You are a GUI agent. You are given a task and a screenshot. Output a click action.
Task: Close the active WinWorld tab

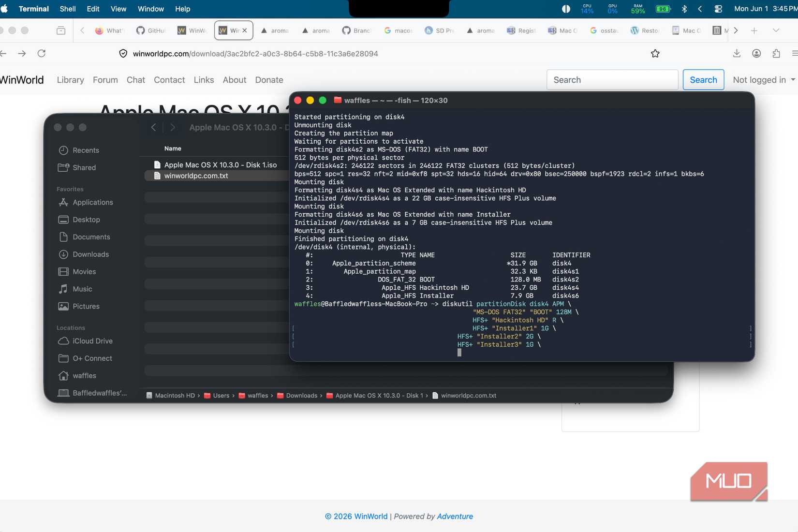pos(245,30)
